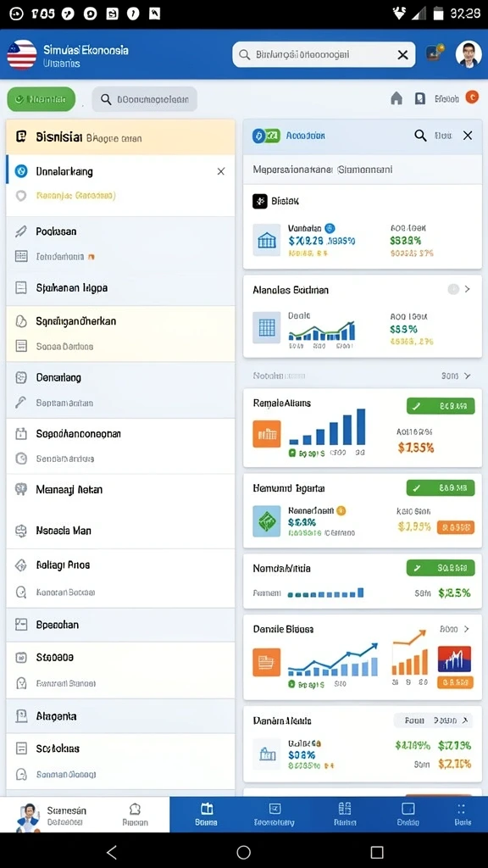Image resolution: width=488 pixels, height=868 pixels.
Task: Click the green button at top left
Action: tap(41, 99)
